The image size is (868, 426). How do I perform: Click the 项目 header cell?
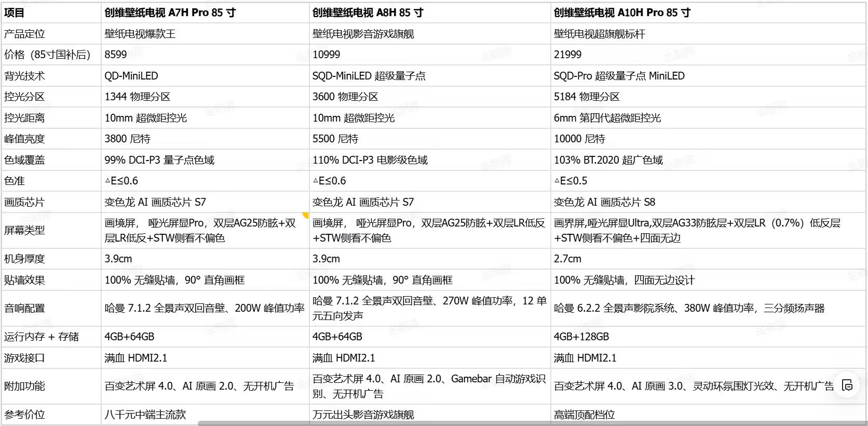[x=51, y=12]
